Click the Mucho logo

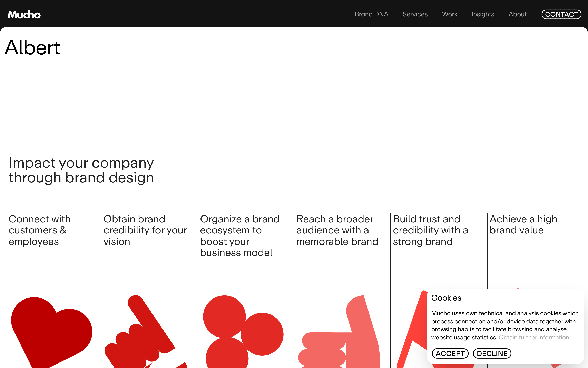click(24, 15)
